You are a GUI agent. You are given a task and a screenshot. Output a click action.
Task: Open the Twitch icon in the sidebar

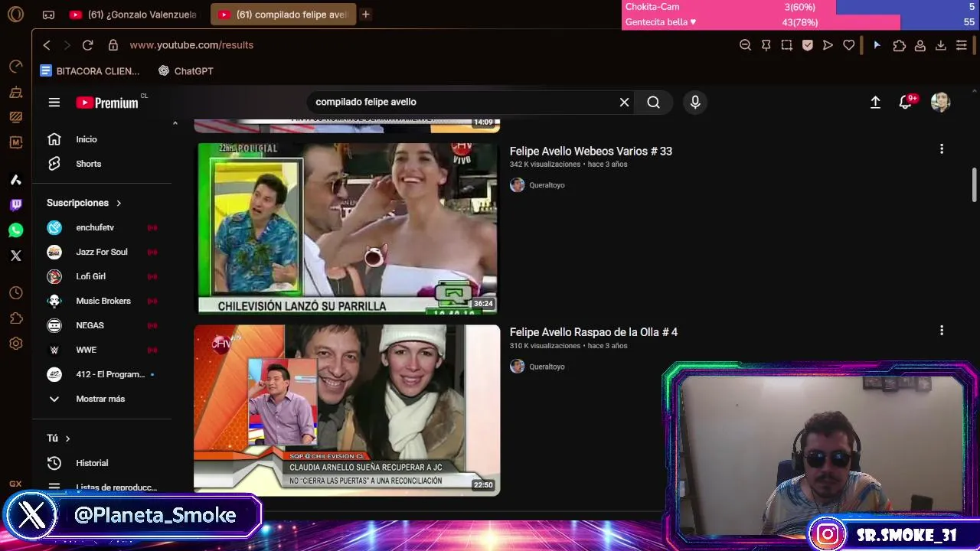click(x=15, y=204)
